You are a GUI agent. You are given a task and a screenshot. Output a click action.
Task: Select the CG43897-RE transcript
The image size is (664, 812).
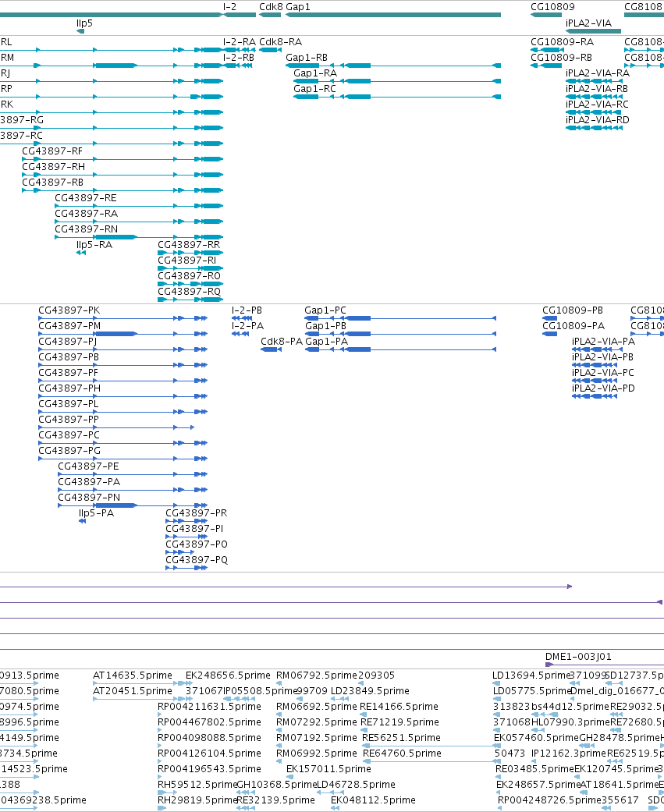point(139,206)
